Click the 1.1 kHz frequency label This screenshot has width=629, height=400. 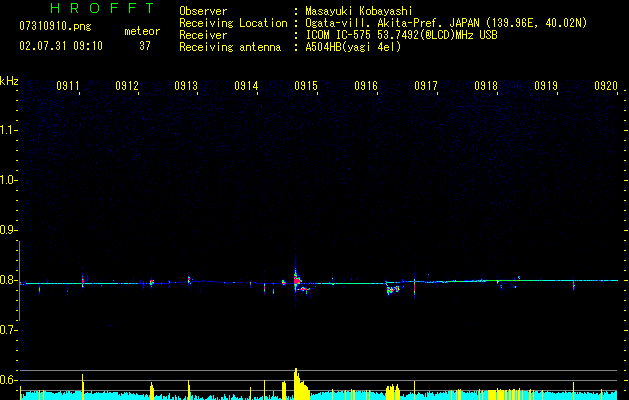[x=8, y=130]
